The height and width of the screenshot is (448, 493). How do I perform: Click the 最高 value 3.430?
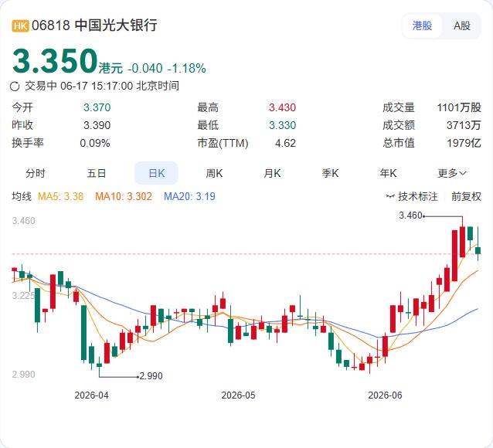[282, 107]
